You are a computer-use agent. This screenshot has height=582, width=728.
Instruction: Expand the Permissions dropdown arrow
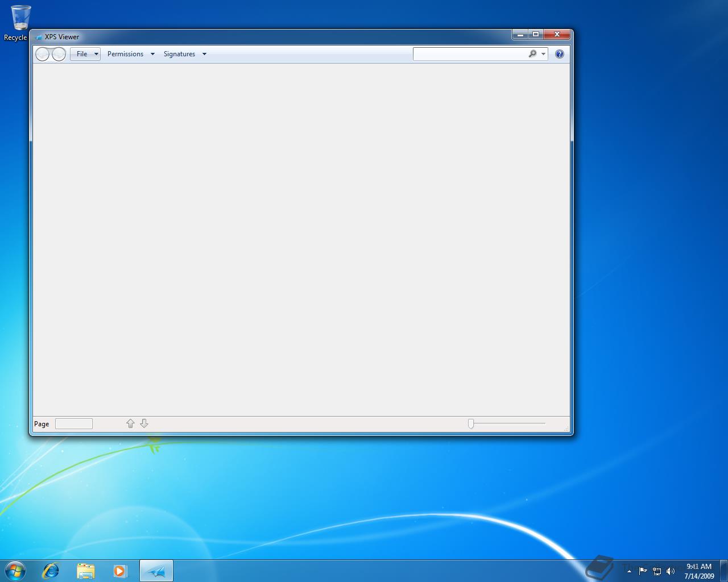point(152,54)
